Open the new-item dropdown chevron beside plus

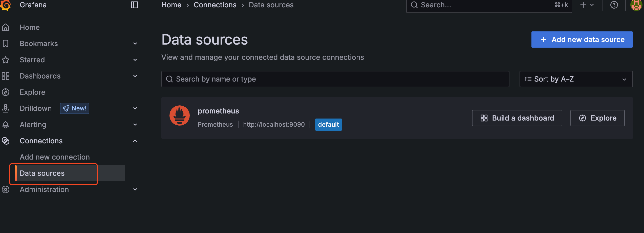point(592,5)
